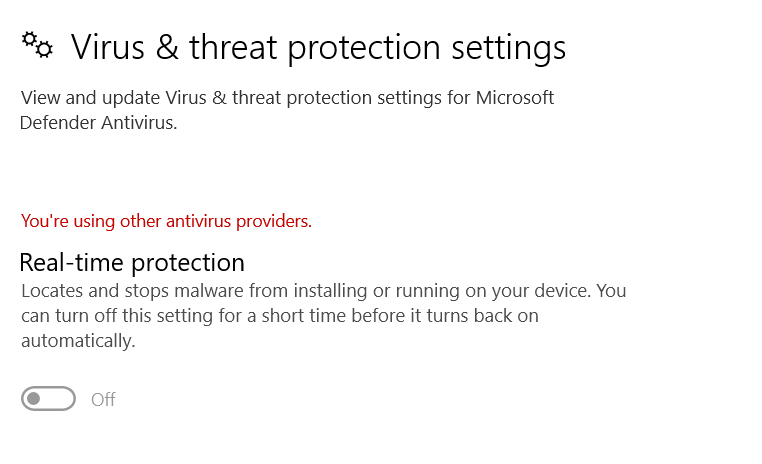This screenshot has height=464, width=762.
Task: Click the small upper-left gear in the title icon
Action: click(x=29, y=38)
